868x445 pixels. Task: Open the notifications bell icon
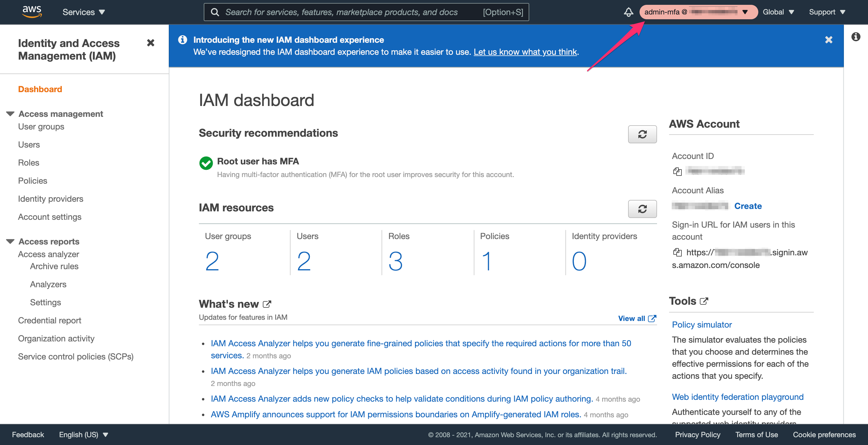628,12
